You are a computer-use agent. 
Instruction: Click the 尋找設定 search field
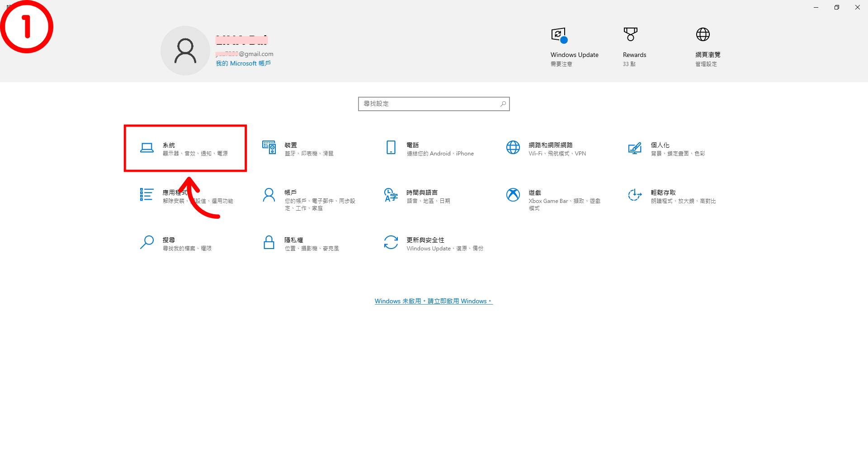pyautogui.click(x=434, y=104)
